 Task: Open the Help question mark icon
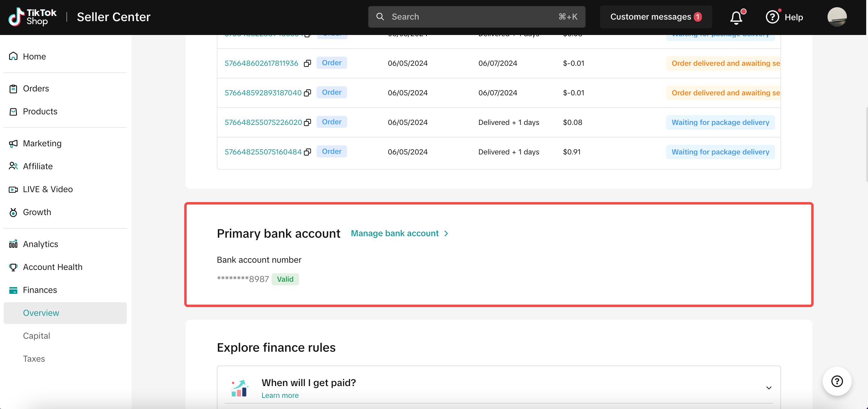(x=772, y=17)
